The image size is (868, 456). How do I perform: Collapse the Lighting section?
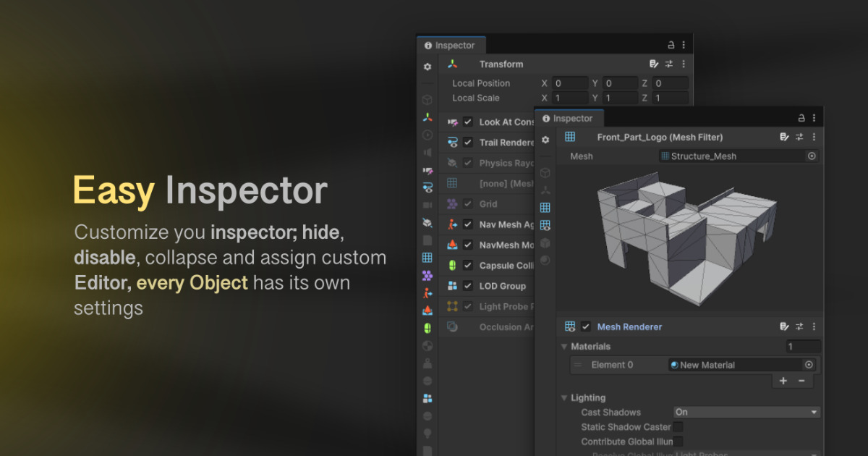coord(563,397)
